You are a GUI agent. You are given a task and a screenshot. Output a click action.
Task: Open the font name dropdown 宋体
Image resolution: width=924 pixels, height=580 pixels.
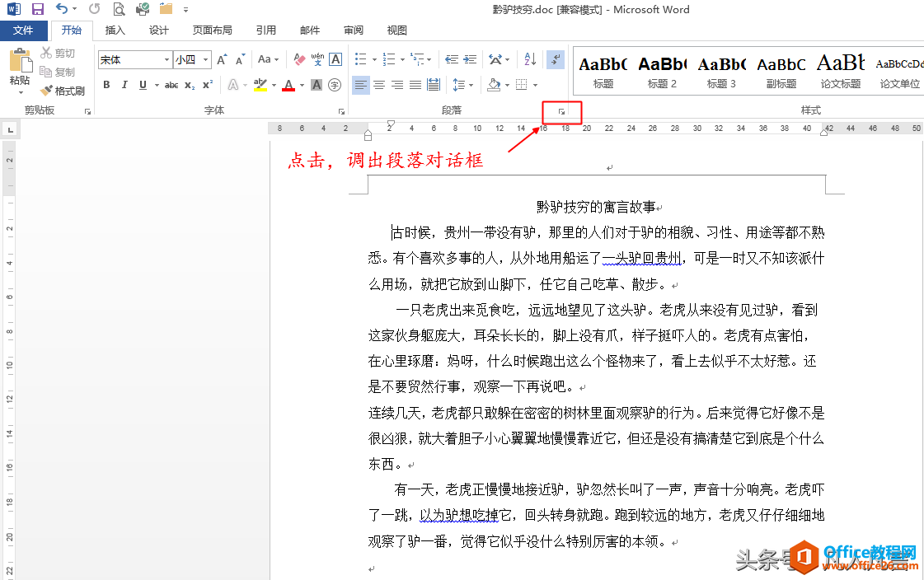[x=135, y=59]
